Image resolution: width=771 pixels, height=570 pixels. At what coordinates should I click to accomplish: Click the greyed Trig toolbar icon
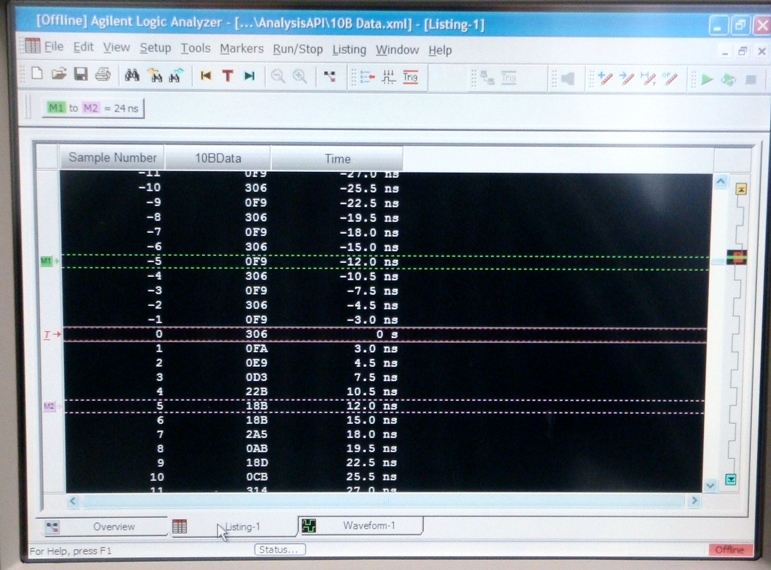(508, 78)
